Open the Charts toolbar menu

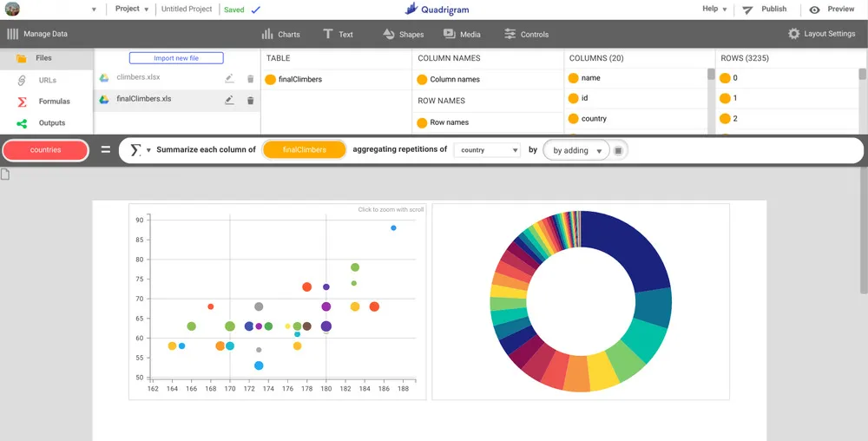tap(280, 34)
